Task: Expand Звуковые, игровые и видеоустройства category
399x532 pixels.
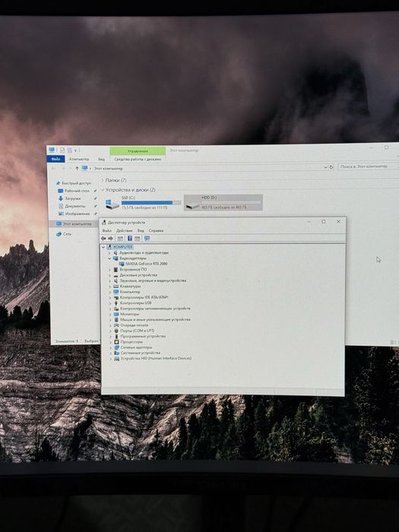Action: click(110, 281)
